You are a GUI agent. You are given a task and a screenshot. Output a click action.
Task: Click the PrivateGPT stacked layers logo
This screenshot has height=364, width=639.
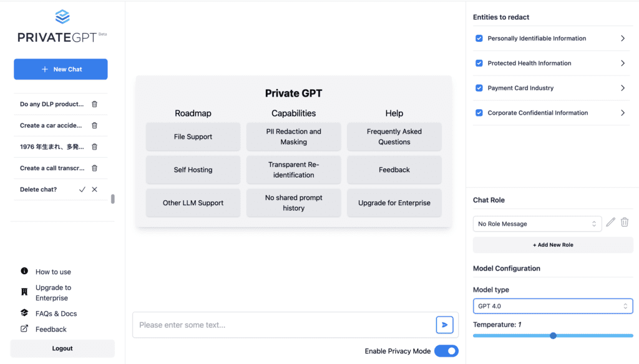pyautogui.click(x=62, y=17)
